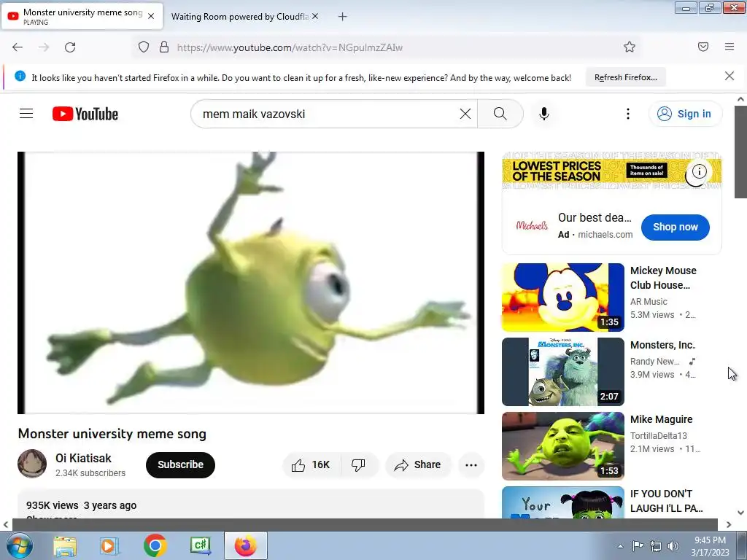Launch Chrome from the taskbar
The width and height of the screenshot is (747, 560).
point(155,545)
